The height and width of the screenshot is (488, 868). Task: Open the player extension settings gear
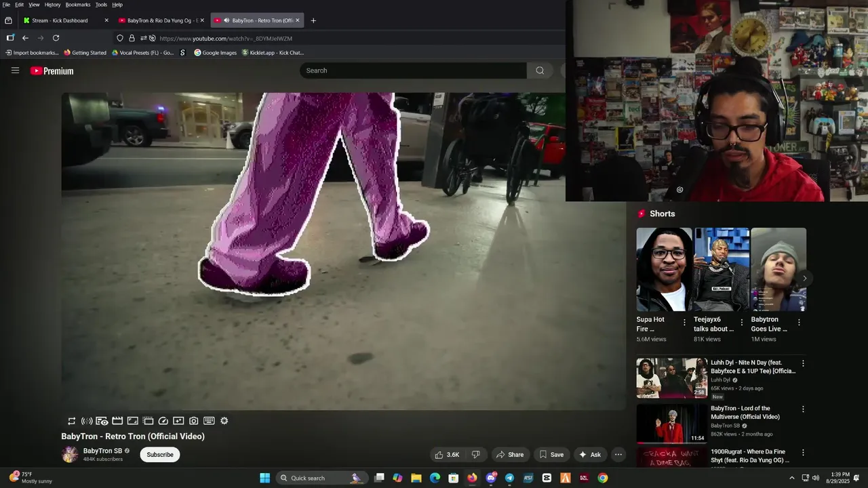click(224, 421)
